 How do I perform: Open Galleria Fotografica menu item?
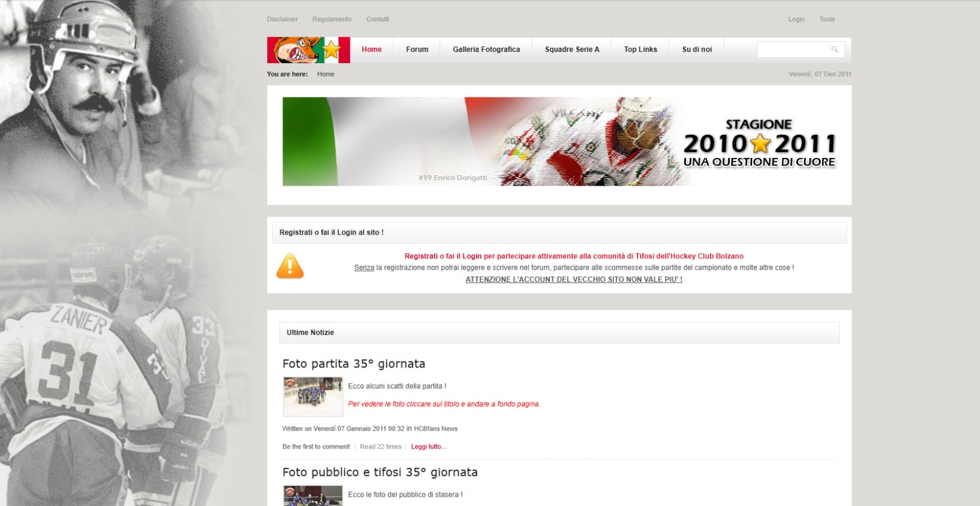pos(486,50)
